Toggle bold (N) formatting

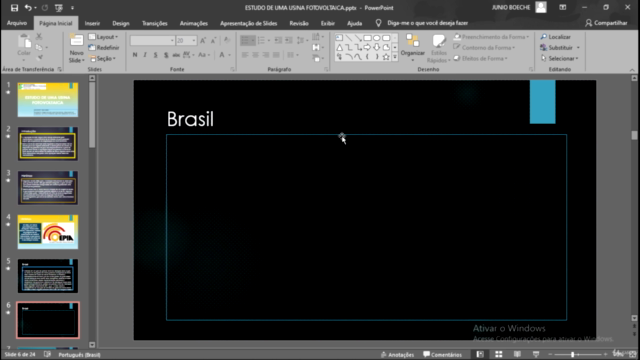135,55
